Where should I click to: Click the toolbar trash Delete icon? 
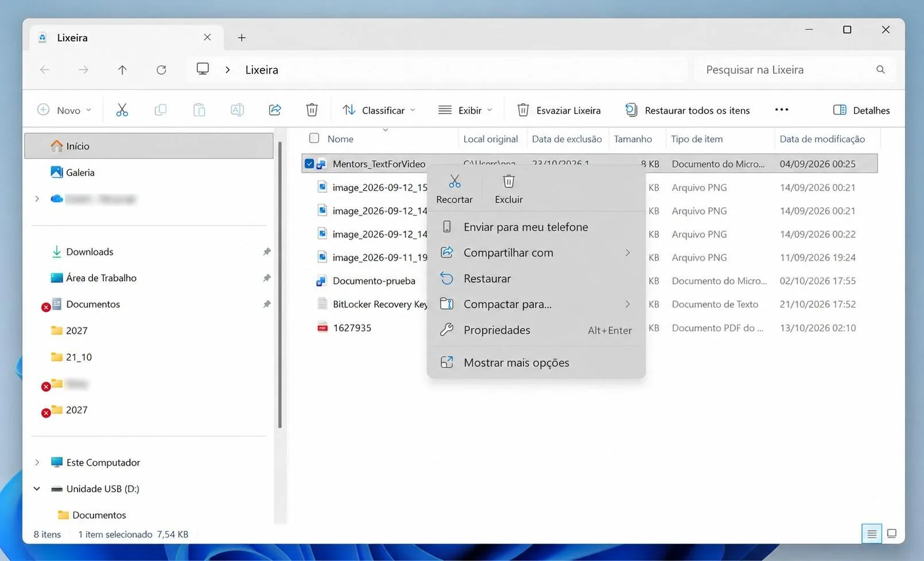pyautogui.click(x=312, y=110)
